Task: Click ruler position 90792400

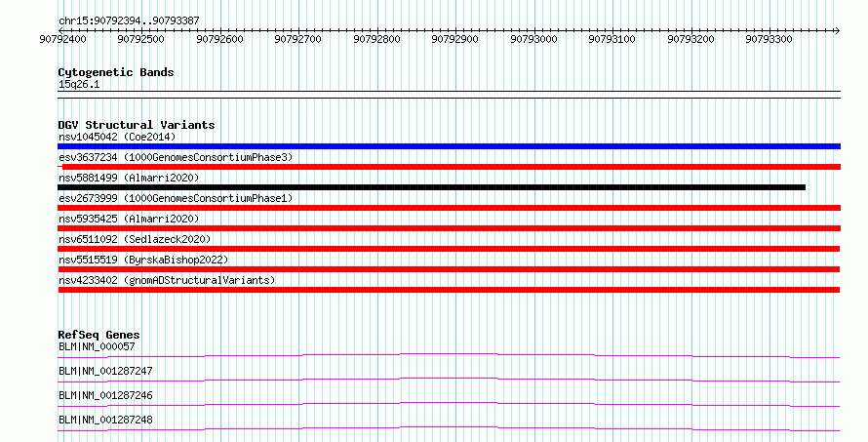Action: click(x=63, y=39)
